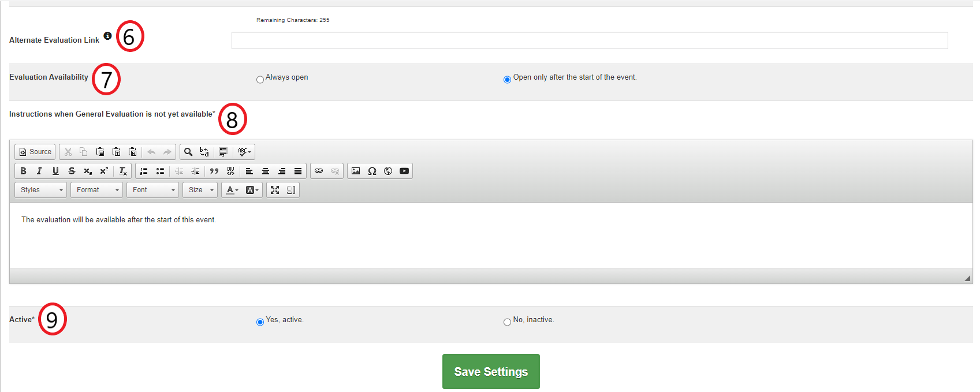980x392 pixels.
Task: Toggle bold formatting in the editor
Action: coord(23,171)
